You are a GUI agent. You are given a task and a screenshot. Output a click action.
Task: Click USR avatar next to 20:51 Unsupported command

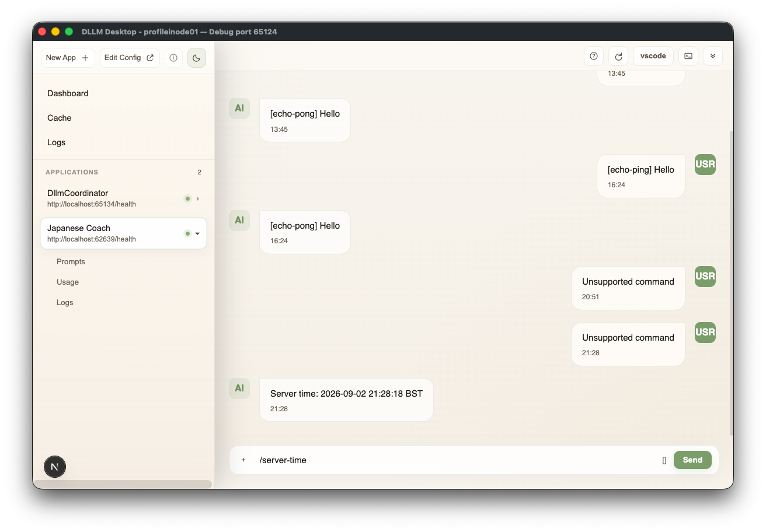point(705,276)
